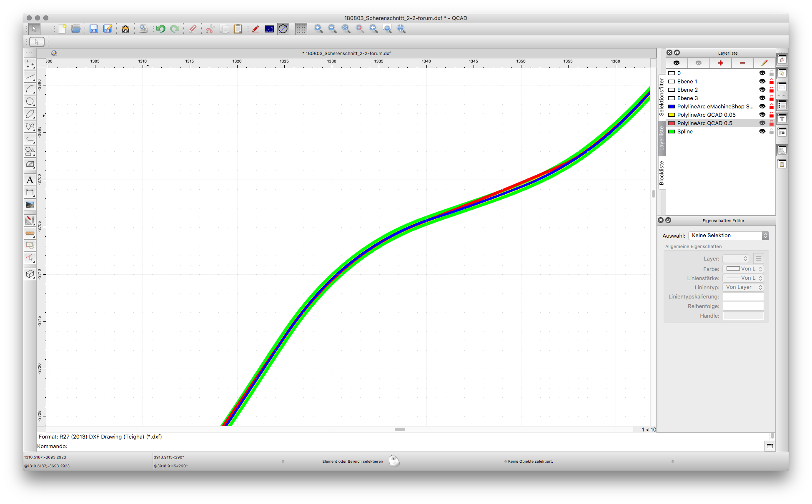This screenshot has width=812, height=504.
Task: Open the Auswahl 'Keine Selektion' dropdown
Action: [x=728, y=236]
